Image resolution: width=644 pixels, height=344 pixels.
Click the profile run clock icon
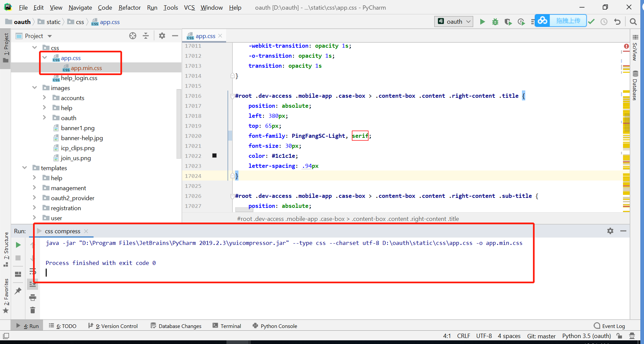coord(521,22)
